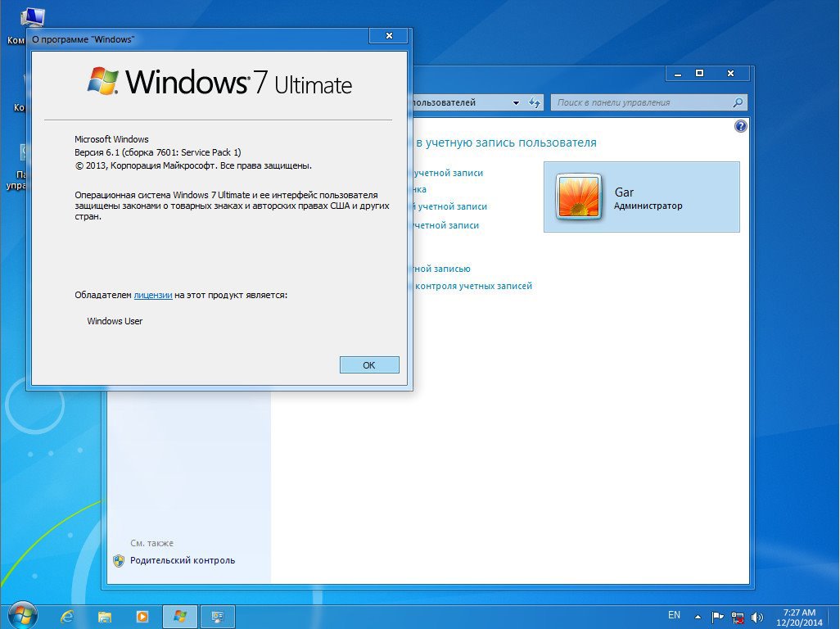
Task: Switch to Control Panel taskbar button
Action: [218, 617]
